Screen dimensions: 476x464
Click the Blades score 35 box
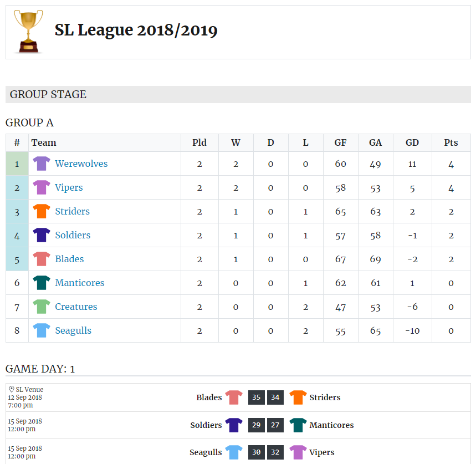click(256, 397)
